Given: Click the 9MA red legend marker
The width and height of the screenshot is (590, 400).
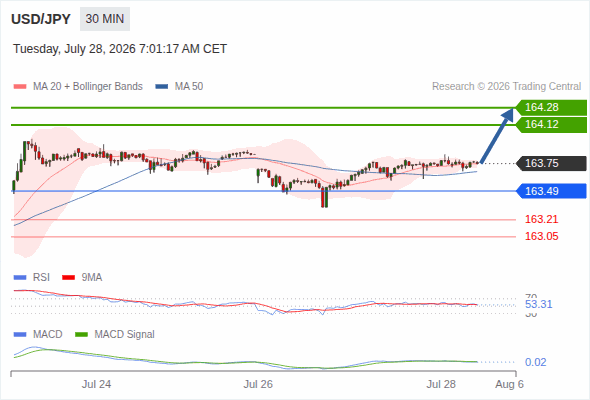Looking at the screenshot, I should pos(68,278).
